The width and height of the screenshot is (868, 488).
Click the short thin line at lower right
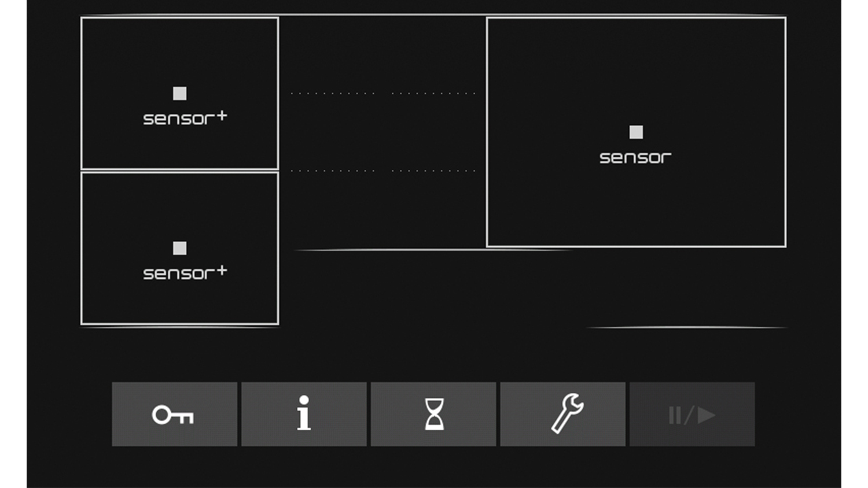pos(687,327)
